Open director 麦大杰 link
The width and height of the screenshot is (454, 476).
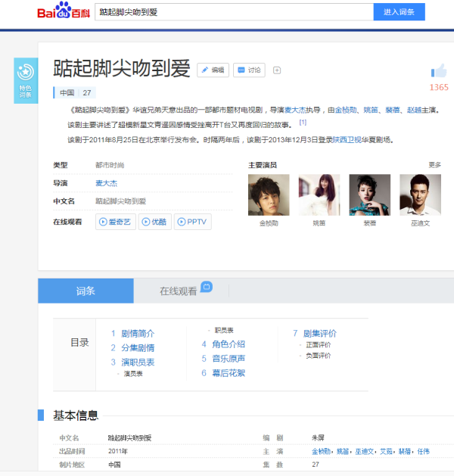click(x=106, y=183)
